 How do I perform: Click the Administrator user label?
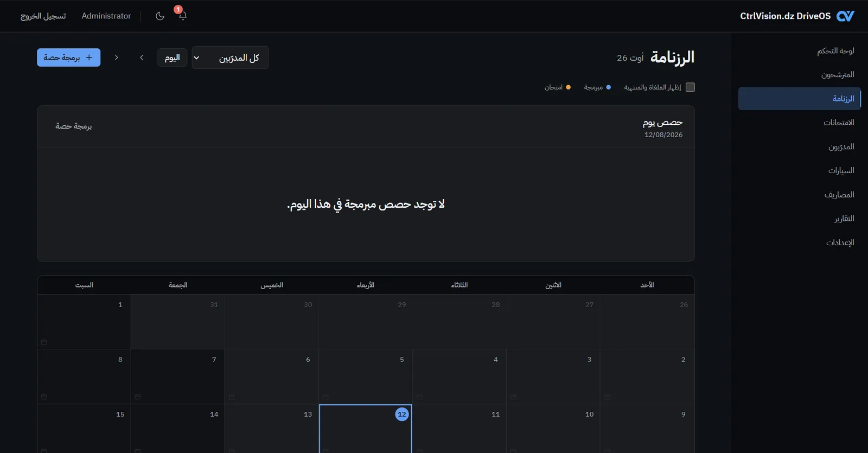pyautogui.click(x=106, y=16)
